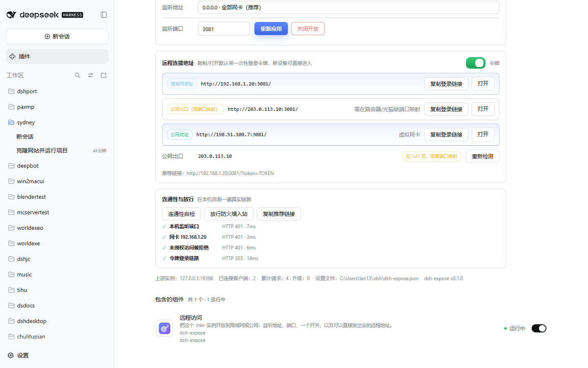
Task: Open the 192.168.1.20 LAN address
Action: [x=483, y=84]
